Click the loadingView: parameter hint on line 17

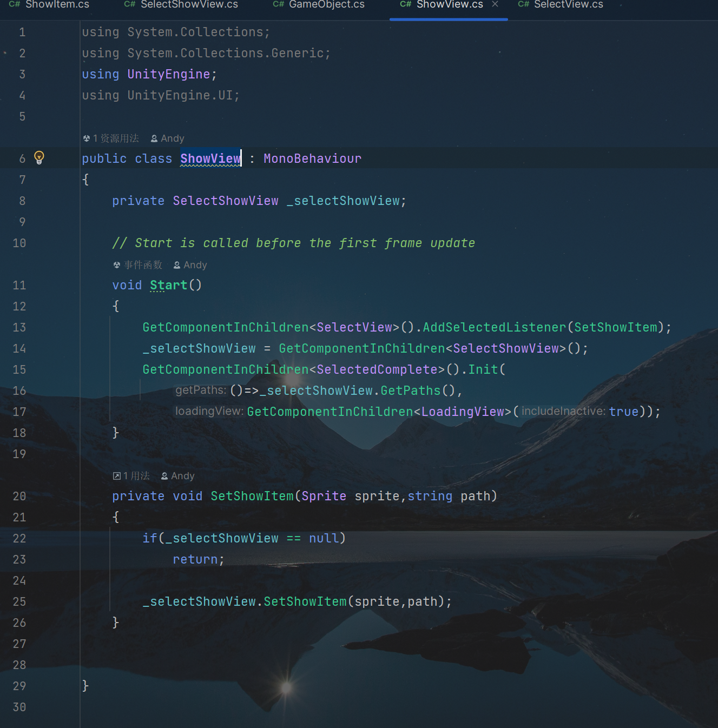pos(209,411)
